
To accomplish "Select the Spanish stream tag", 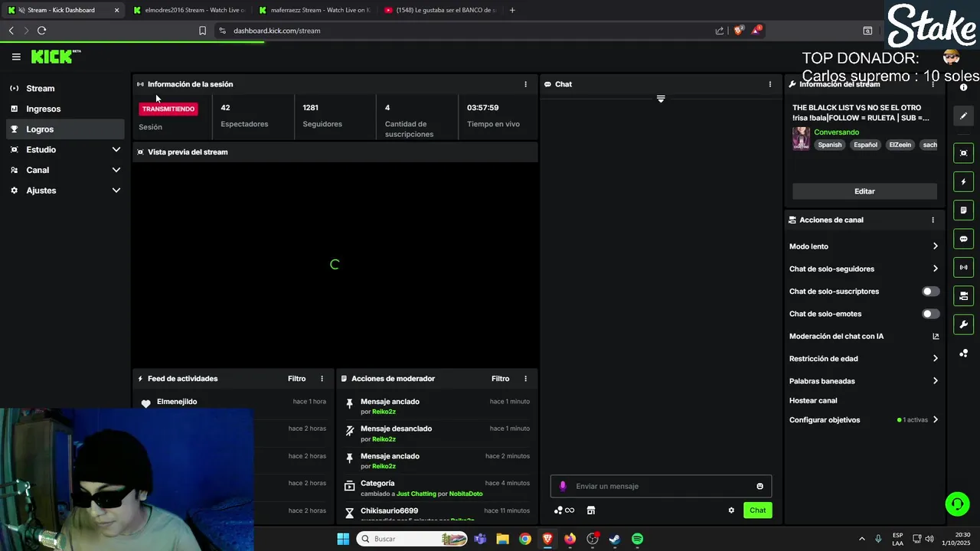I will 829,145.
